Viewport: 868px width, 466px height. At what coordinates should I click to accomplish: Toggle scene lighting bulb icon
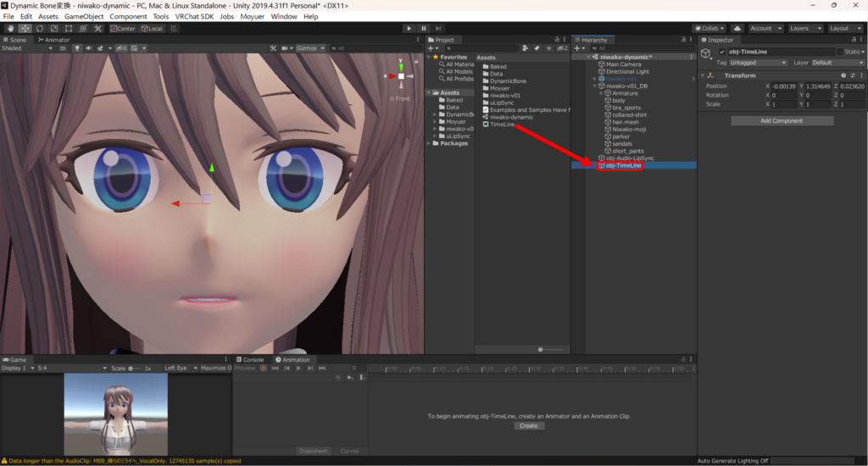tap(76, 48)
